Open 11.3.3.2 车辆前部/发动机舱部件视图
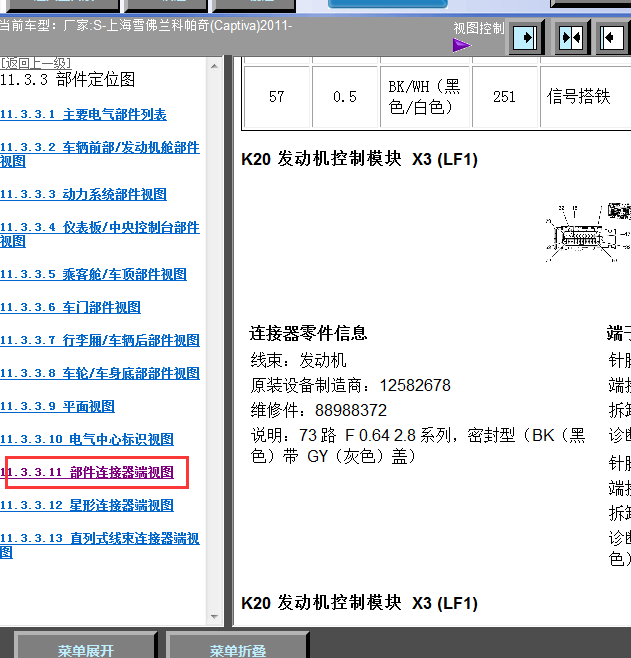 (100, 154)
